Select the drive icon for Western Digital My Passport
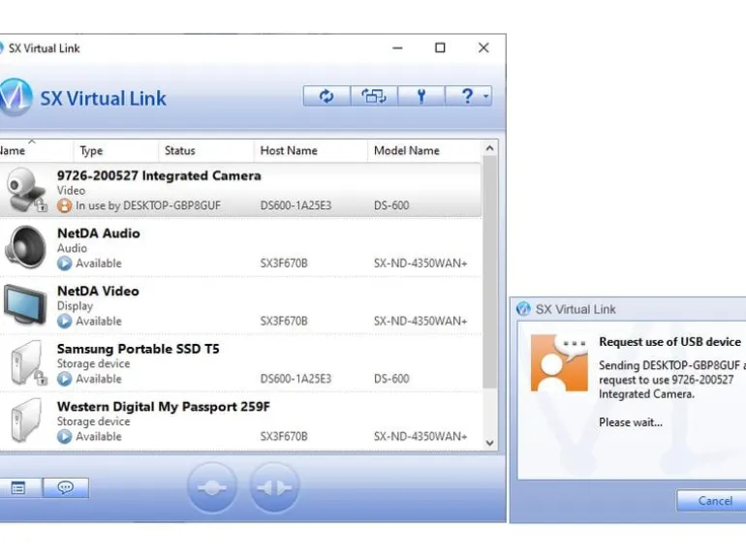This screenshot has width=746, height=560. tap(27, 420)
